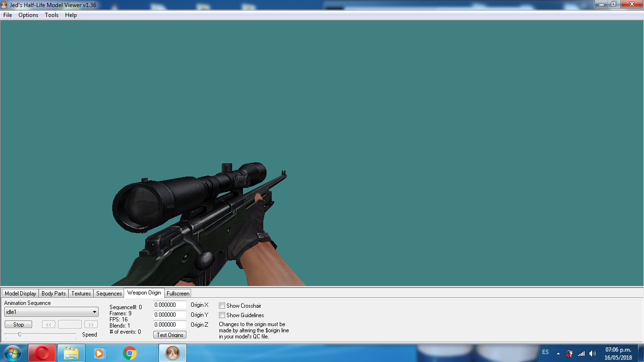Click the 'Sequence#: 0' text
This screenshot has width=644, height=362.
tap(125, 307)
